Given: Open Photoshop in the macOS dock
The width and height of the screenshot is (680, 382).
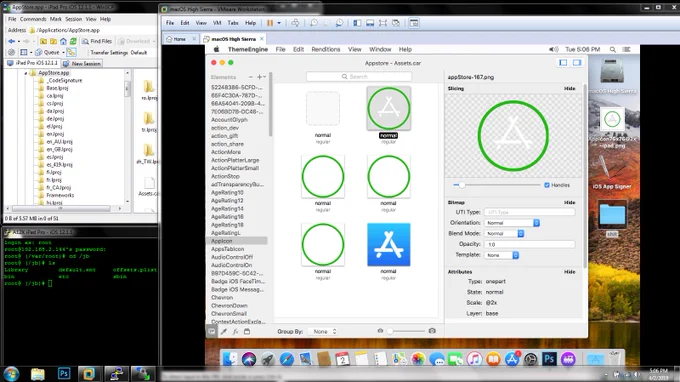Looking at the screenshot, I should (549, 359).
